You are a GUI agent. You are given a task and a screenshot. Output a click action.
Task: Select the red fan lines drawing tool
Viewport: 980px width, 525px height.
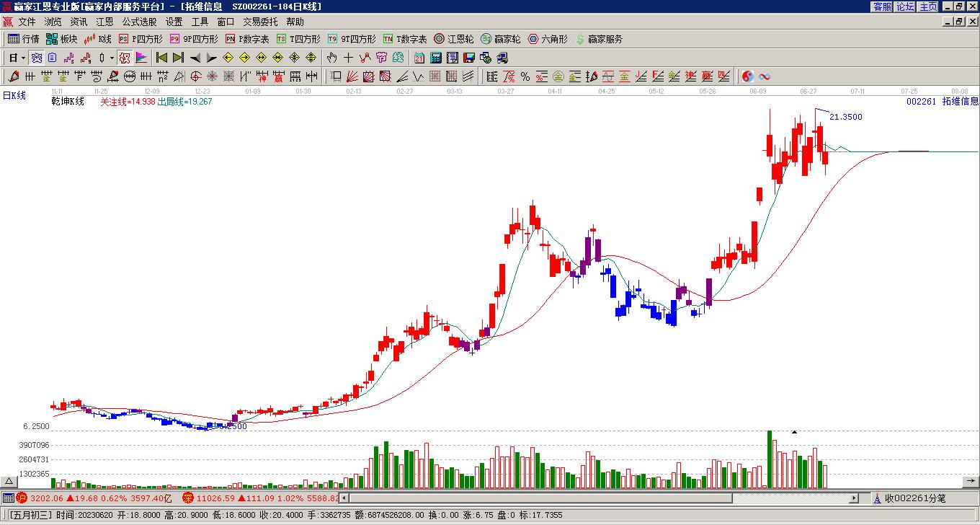tap(352, 76)
